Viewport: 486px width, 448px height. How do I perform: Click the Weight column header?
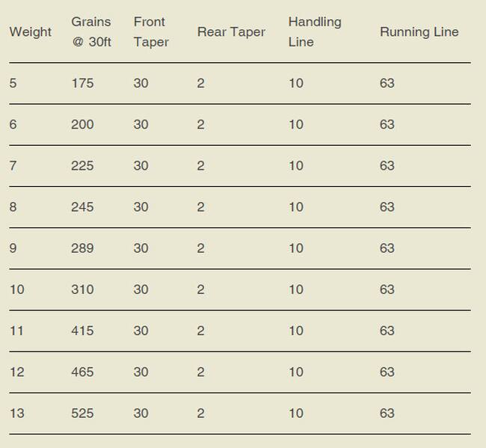(30, 32)
